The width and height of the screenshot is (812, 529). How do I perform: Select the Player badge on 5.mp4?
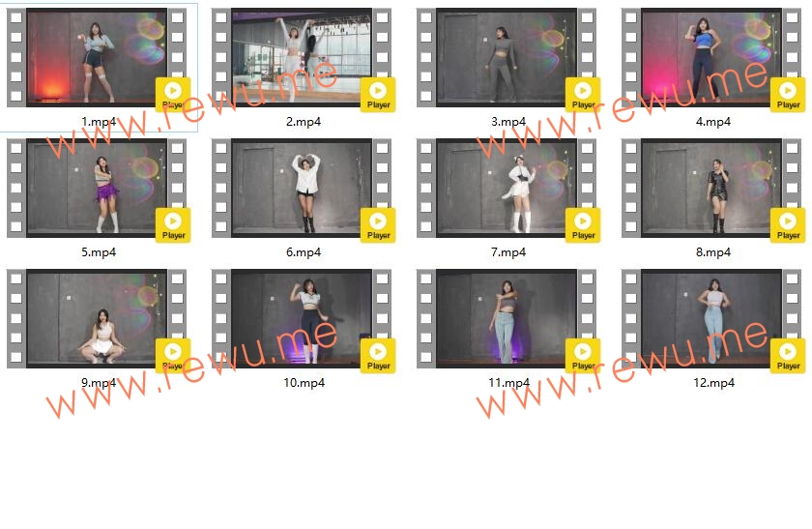click(174, 225)
